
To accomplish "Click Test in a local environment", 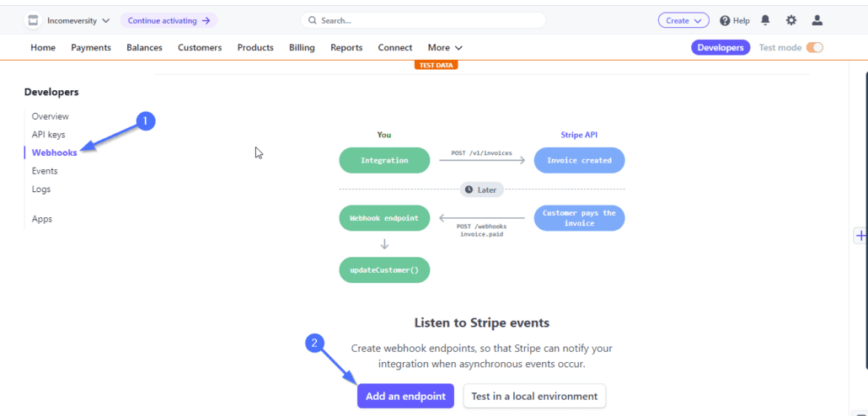I will (x=534, y=396).
